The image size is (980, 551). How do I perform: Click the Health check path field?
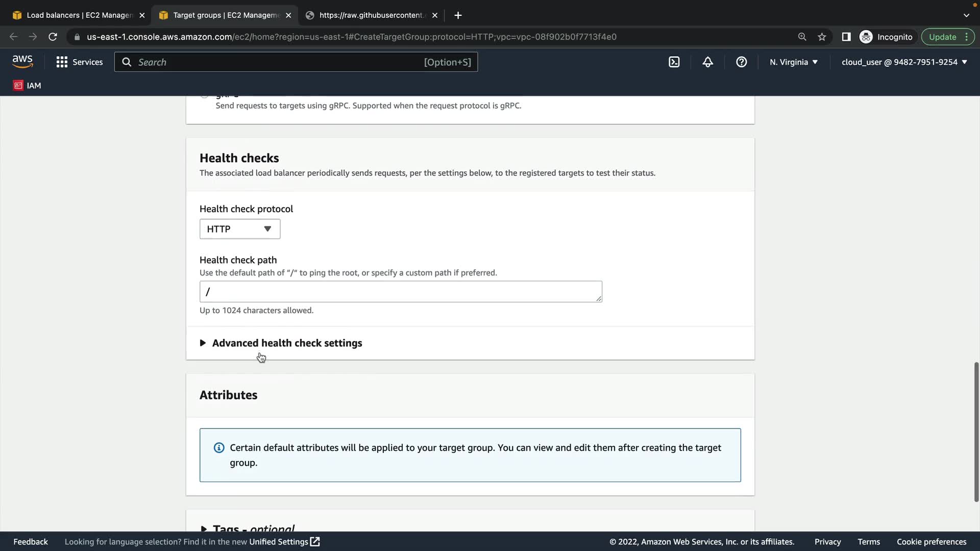click(400, 292)
